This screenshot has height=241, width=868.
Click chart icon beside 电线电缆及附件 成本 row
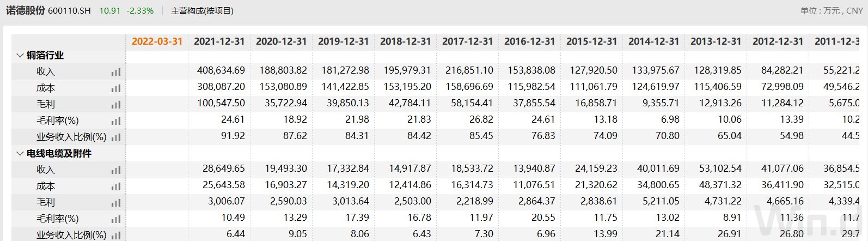click(x=115, y=186)
